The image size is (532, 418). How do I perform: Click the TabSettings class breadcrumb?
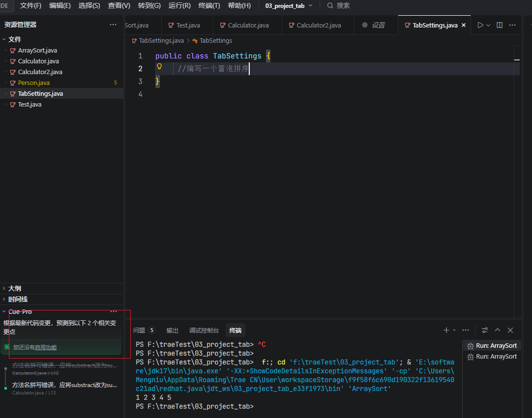click(x=216, y=41)
